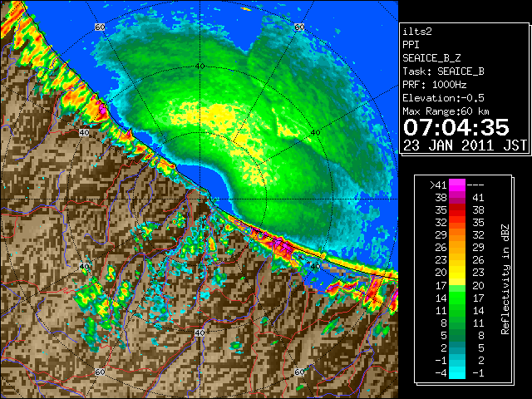Pick the red 35–38 dBZ legend swatch
The width and height of the screenshot is (532, 399).
(457, 210)
